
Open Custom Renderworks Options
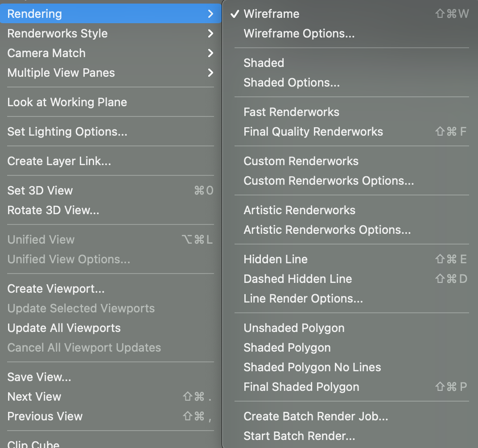328,181
